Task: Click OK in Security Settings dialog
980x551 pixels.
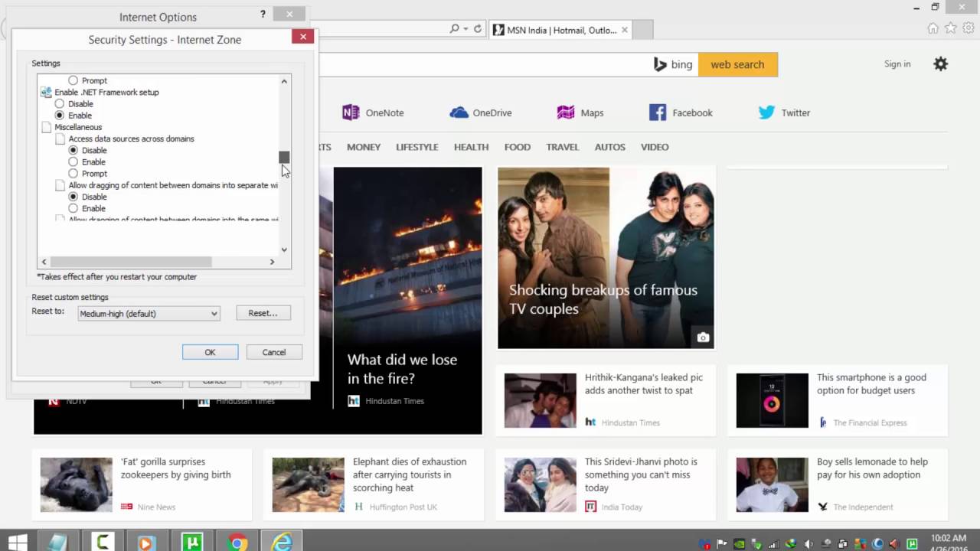Action: 210,352
